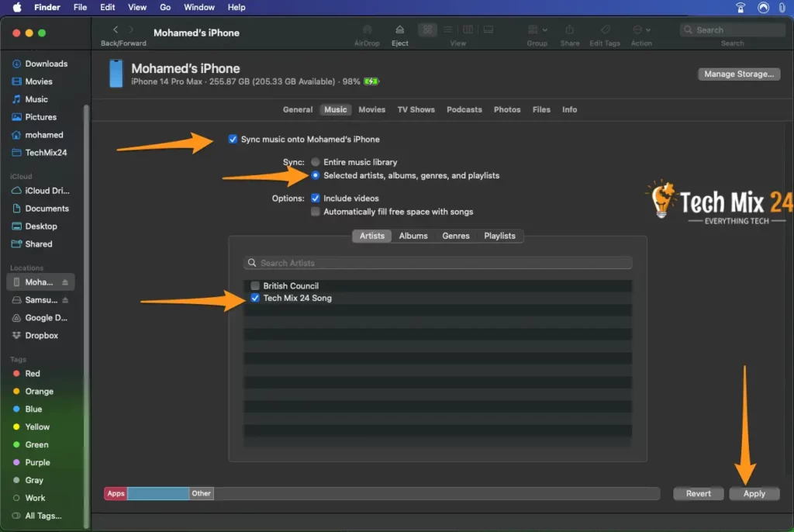Open the Window menu in menu bar
This screenshot has width=794, height=532.
tap(199, 7)
